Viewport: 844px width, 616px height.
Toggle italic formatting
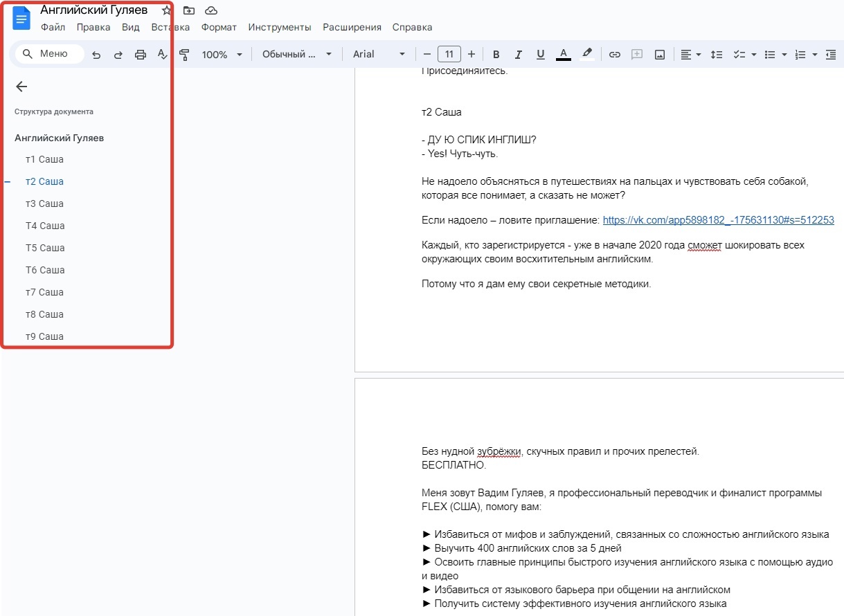click(518, 54)
